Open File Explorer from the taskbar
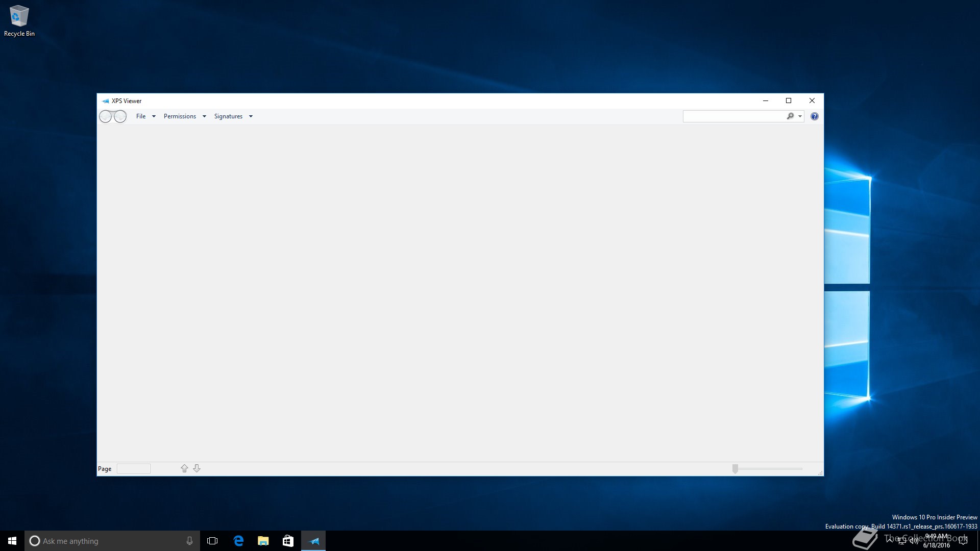 click(x=263, y=541)
